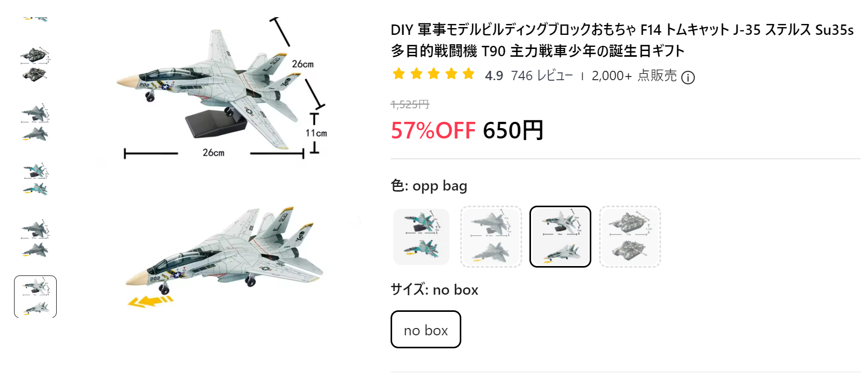Pick the T90 tank variant swatch
The height and width of the screenshot is (391, 868).
coord(630,237)
